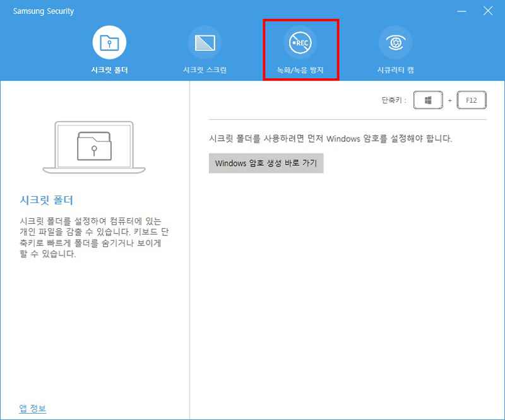The height and width of the screenshot is (420, 505).
Task: Open the 시큐리티 캠 eye icon
Action: click(x=396, y=42)
